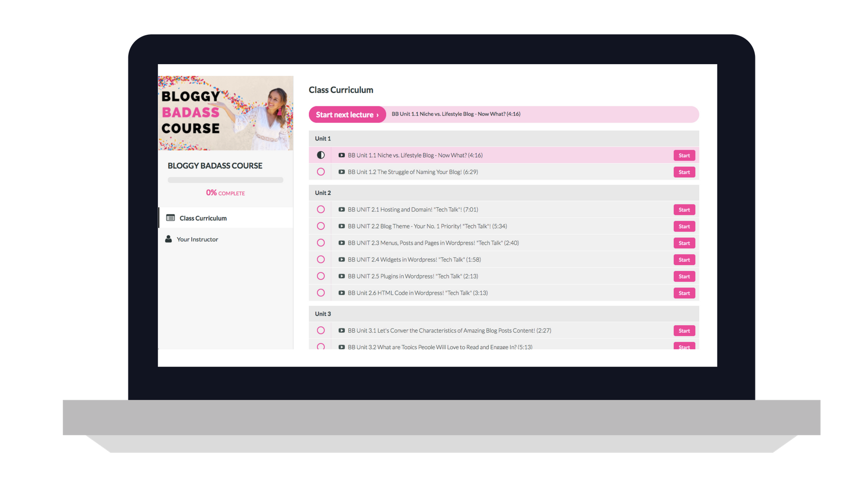Image resolution: width=868 pixels, height=488 pixels.
Task: Toggle completion circle for Unit 2.6 HTML Code
Action: pyautogui.click(x=321, y=293)
